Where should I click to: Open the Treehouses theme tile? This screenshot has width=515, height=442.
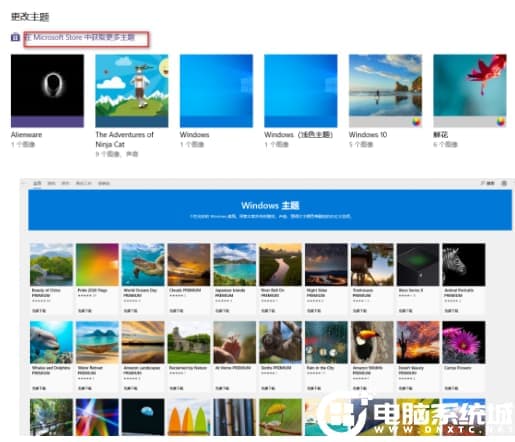[x=372, y=278]
